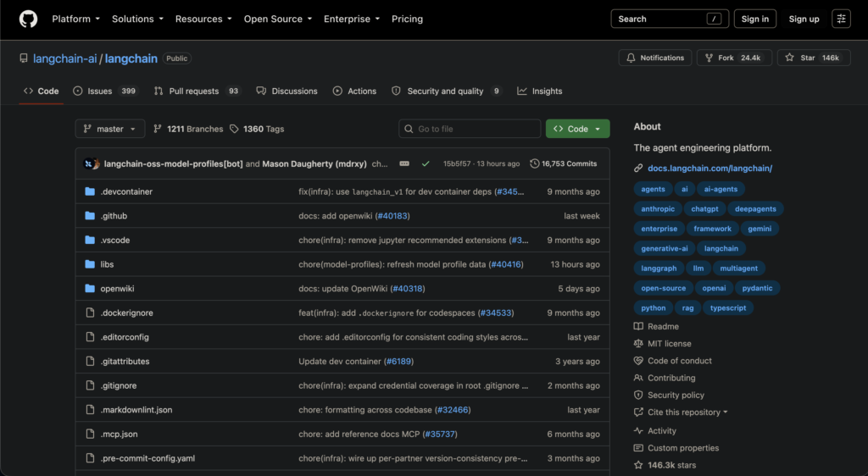Viewport: 868px width, 476px height.
Task: Click Mason Daugherty (mdrxy) author name
Action: tap(314, 163)
